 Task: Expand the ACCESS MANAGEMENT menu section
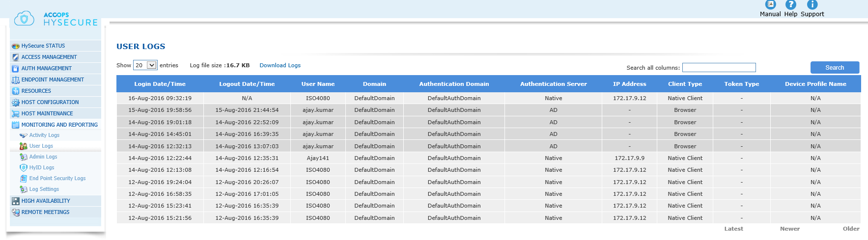click(x=49, y=57)
